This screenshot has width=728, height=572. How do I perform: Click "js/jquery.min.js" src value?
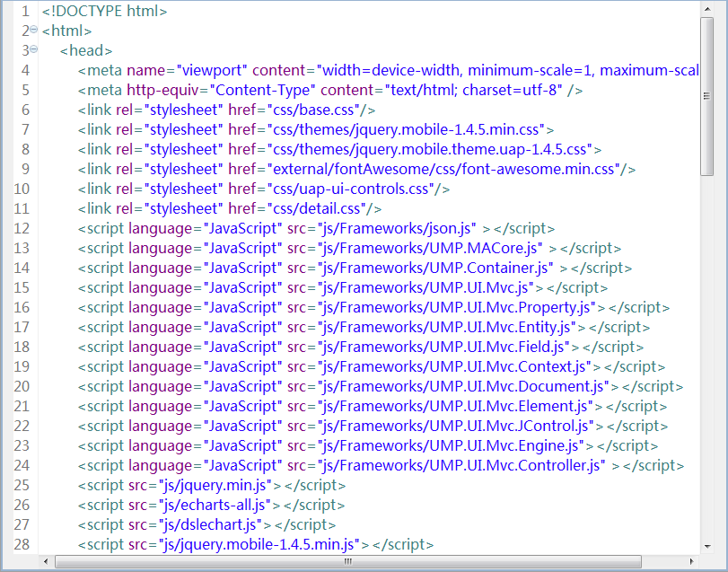215,484
